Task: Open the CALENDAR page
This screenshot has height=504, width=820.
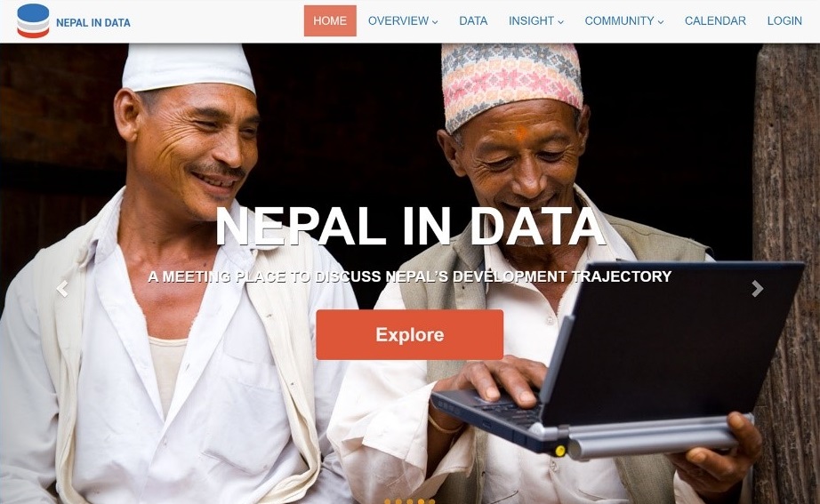Action: (715, 21)
